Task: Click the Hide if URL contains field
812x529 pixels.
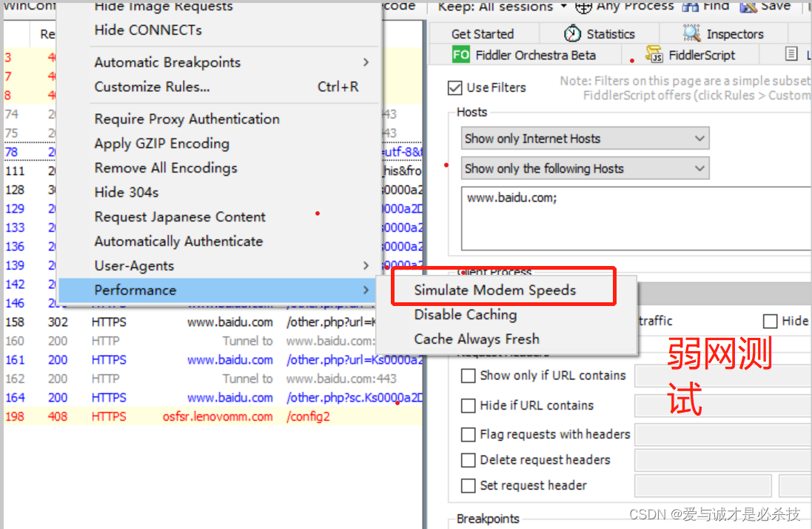Action: [723, 405]
